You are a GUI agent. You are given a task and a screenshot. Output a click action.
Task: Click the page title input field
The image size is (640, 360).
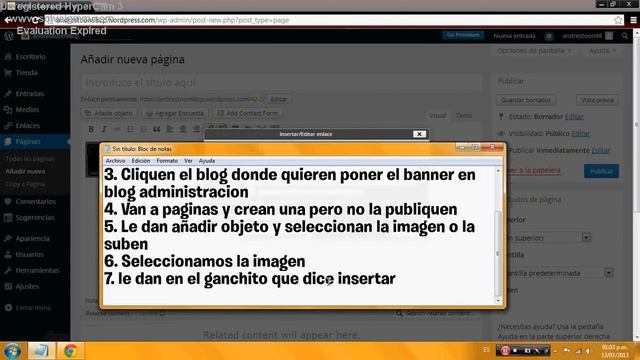[x=281, y=83]
